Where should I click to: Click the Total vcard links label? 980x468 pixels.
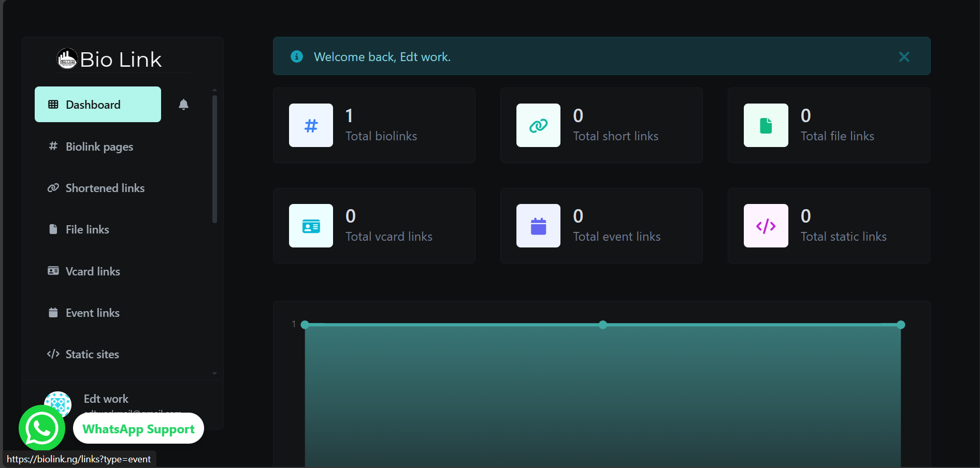pos(388,237)
